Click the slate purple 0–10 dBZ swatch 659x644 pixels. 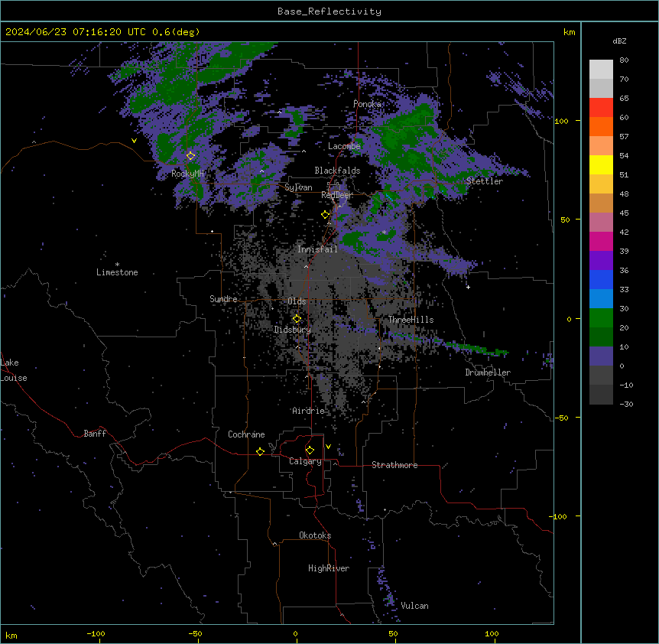601,356
